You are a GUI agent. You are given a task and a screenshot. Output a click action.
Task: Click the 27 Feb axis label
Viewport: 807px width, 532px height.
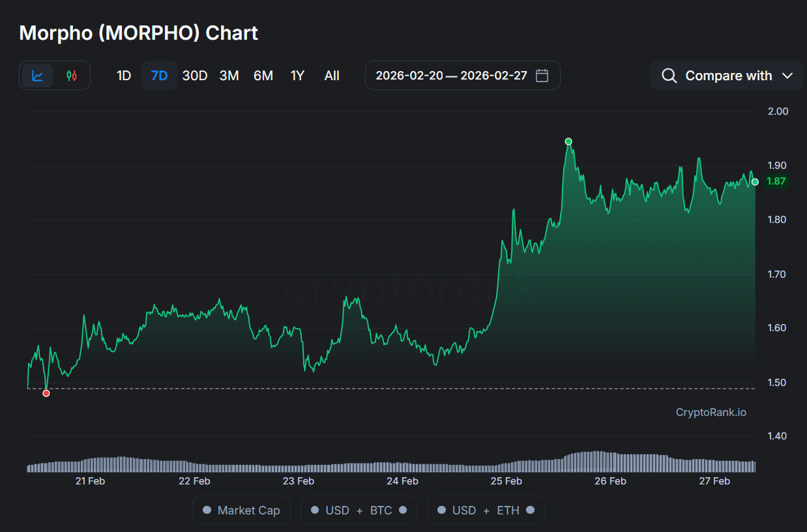point(714,481)
